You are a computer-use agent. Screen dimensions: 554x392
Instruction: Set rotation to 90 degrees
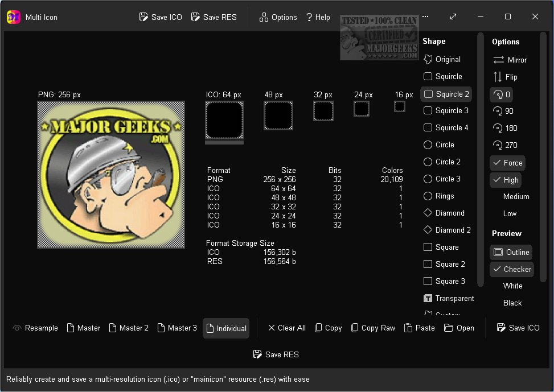coord(503,111)
